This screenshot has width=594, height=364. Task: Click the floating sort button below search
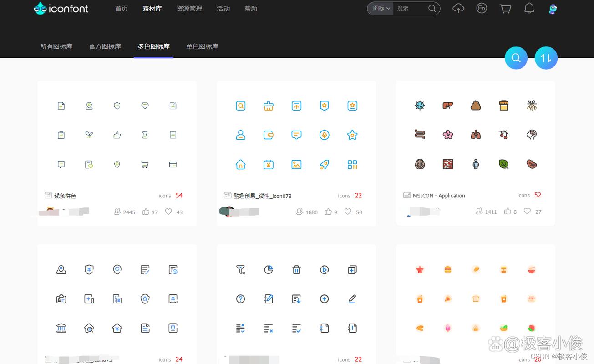click(546, 58)
